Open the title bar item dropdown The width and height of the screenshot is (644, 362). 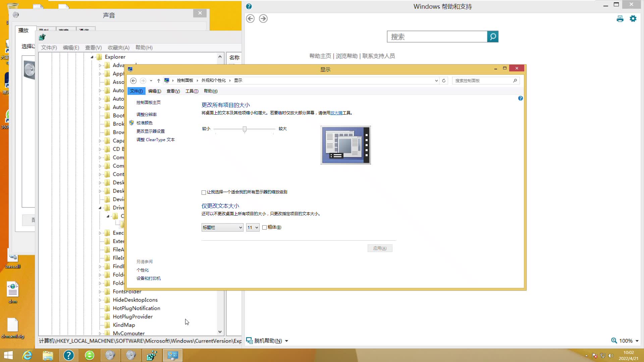click(x=222, y=228)
